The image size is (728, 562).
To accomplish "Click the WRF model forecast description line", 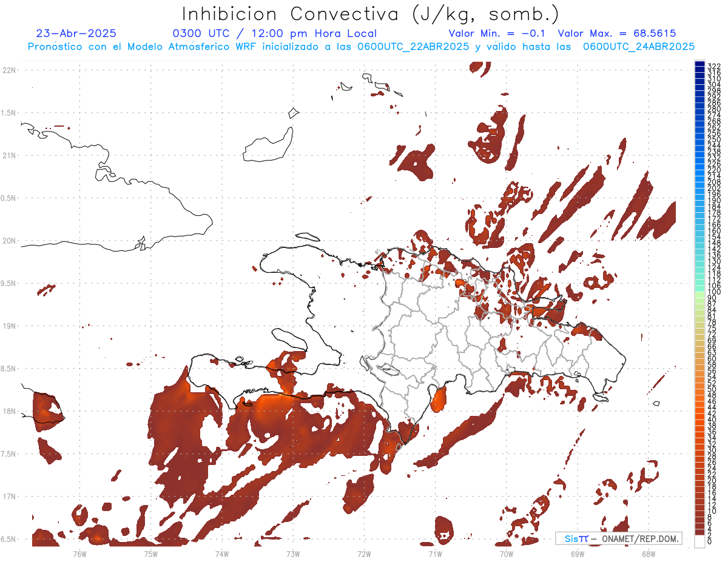I will click(361, 46).
